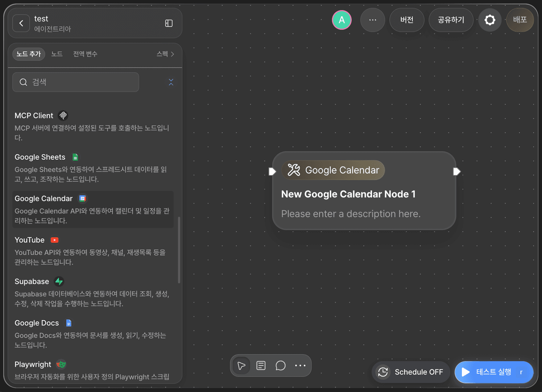Click the YouTube API description text
Image resolution: width=542 pixels, height=392 pixels.
pos(90,257)
